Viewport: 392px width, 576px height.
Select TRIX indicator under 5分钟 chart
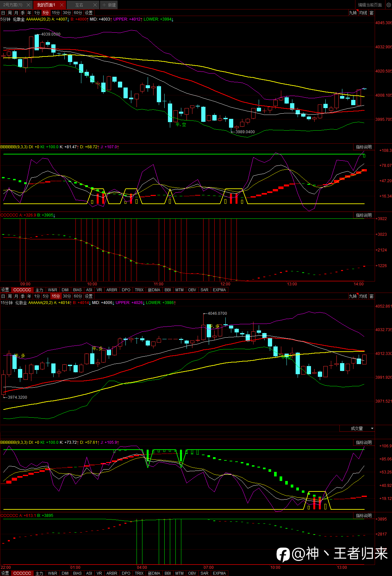(x=139, y=290)
